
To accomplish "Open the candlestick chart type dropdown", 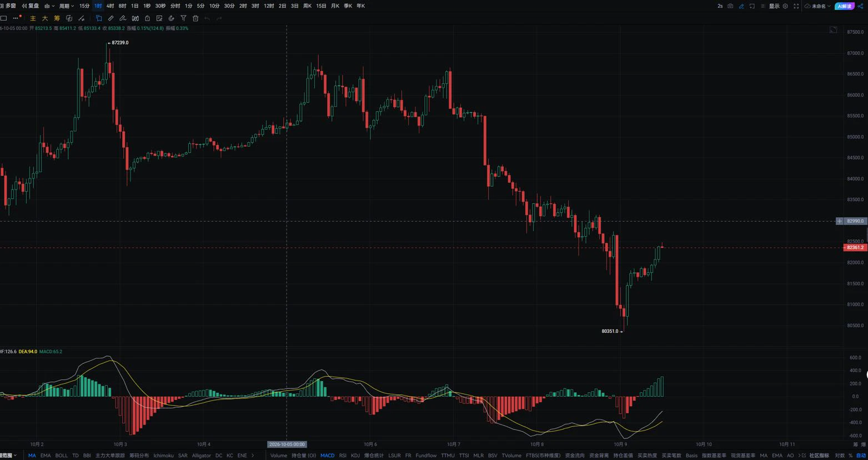I will pyautogui.click(x=49, y=6).
